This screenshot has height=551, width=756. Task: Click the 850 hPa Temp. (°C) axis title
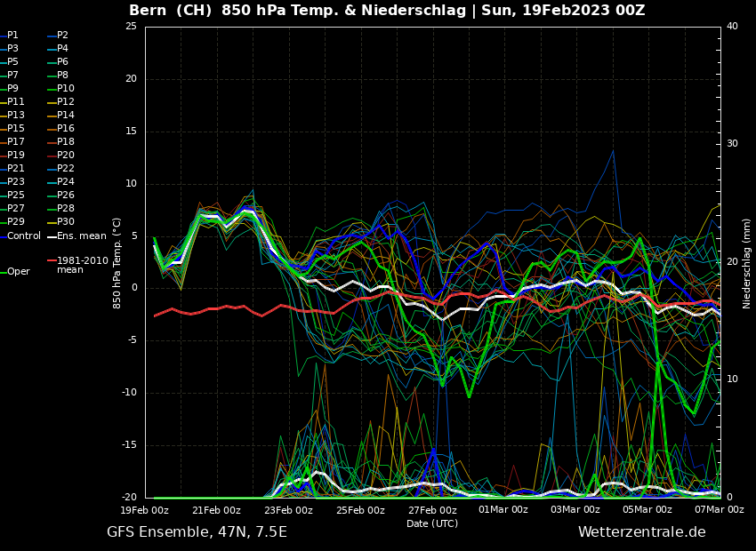117,263
